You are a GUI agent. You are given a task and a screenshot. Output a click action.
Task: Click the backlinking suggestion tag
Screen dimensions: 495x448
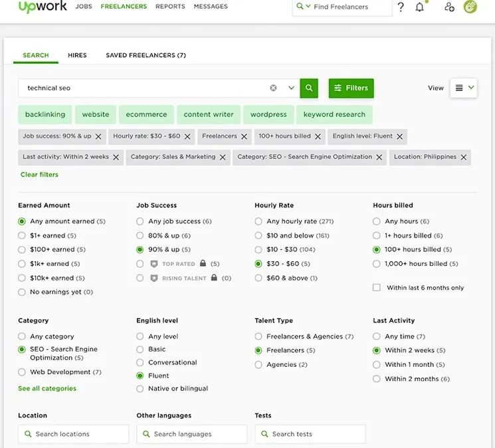coord(45,114)
